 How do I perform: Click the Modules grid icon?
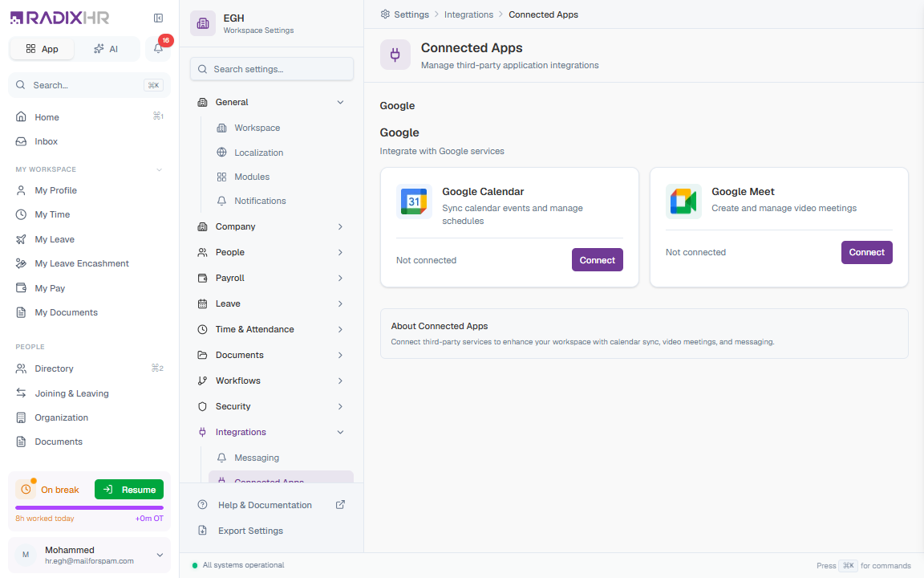(221, 177)
